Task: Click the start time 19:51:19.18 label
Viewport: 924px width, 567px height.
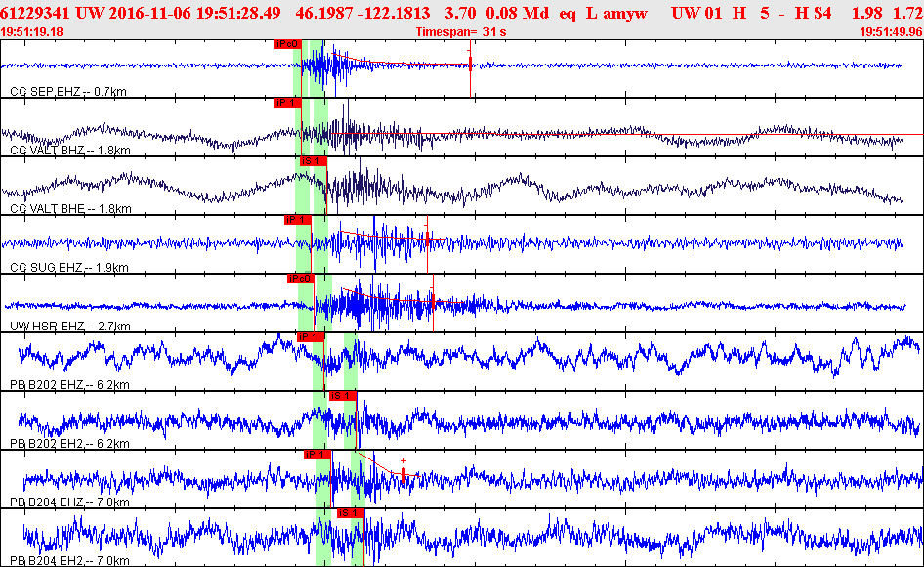Action: pyautogui.click(x=32, y=32)
